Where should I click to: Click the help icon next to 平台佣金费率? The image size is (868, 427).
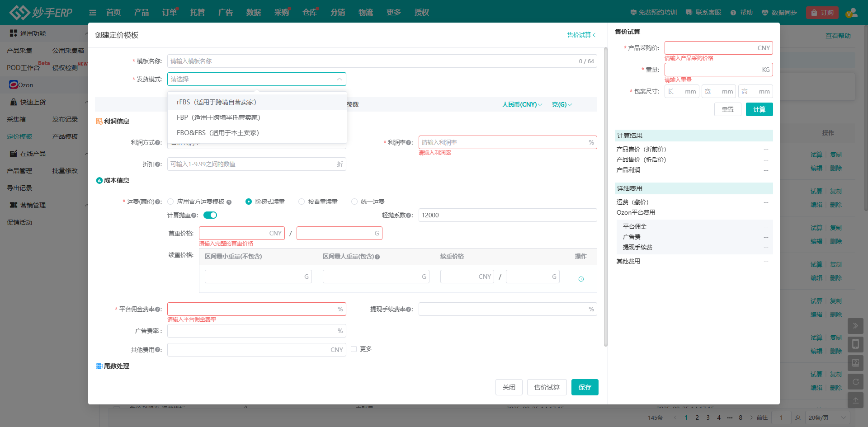(157, 310)
